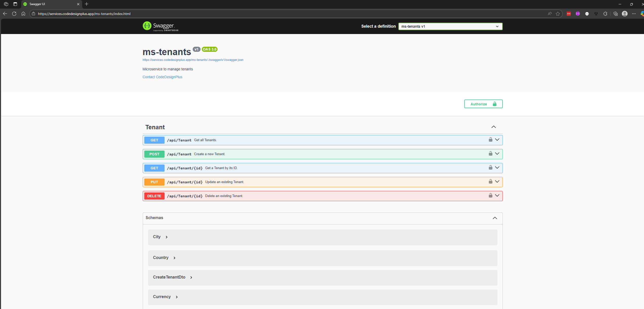
Task: Click the /api/Tenant/{id} path of PUT endpoint
Action: (185, 182)
